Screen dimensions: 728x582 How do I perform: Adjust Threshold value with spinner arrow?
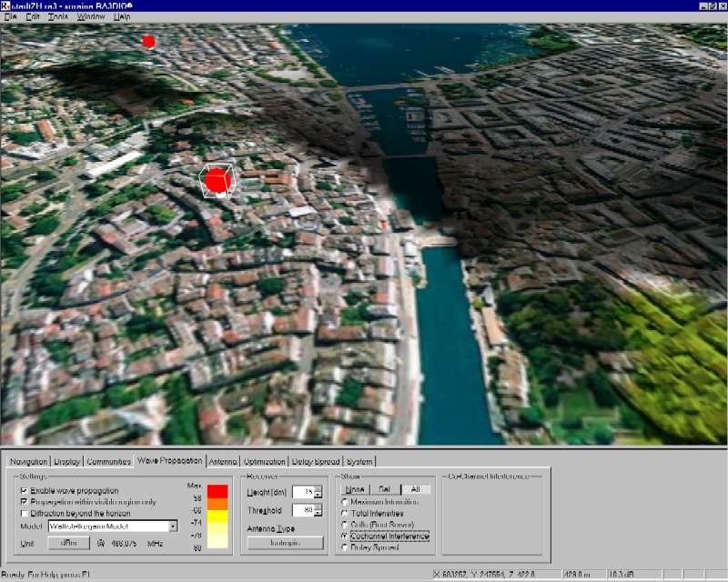[x=318, y=507]
